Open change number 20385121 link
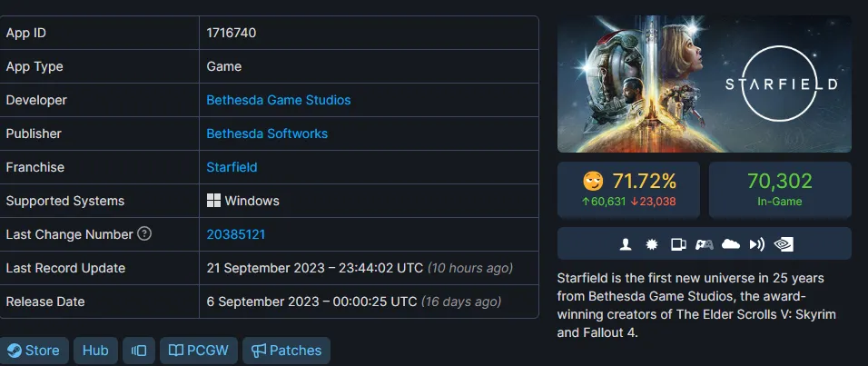 [236, 234]
